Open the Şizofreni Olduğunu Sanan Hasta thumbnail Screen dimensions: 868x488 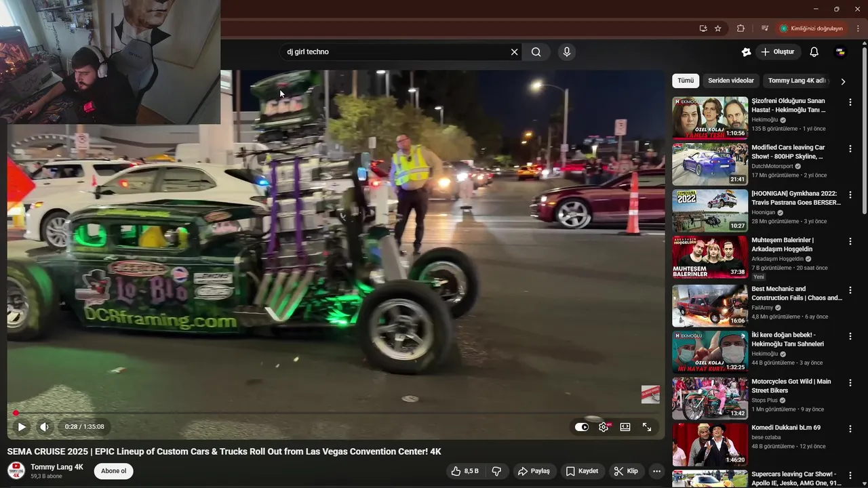click(710, 118)
